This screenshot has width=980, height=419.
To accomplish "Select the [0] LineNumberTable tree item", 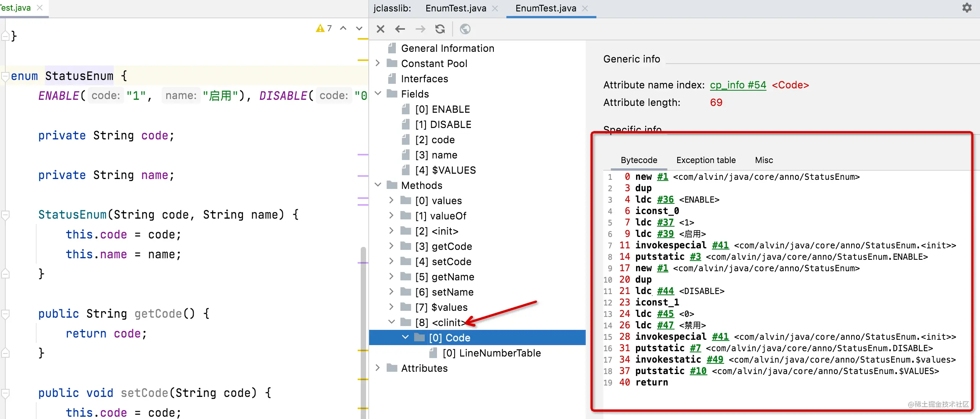I will (491, 353).
